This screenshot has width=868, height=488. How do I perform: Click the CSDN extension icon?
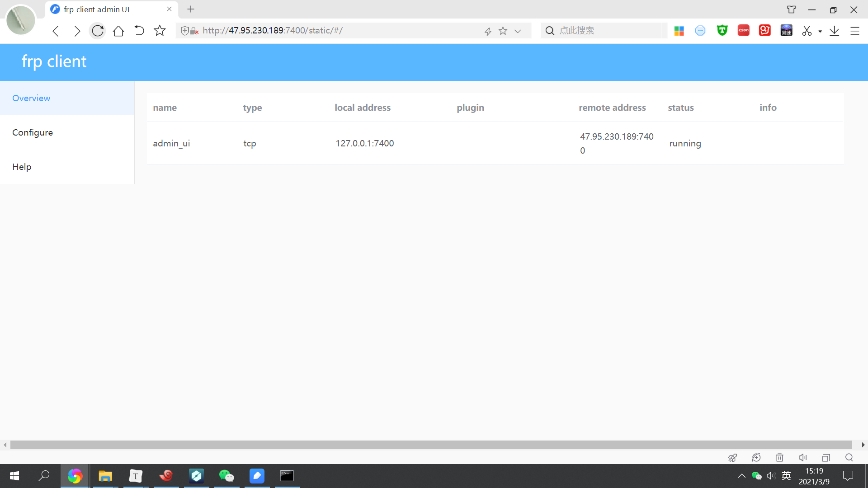(743, 30)
